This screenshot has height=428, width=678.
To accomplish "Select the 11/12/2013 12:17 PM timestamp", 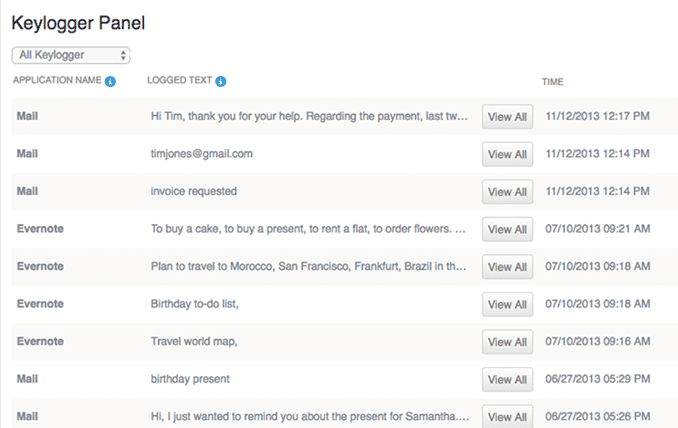I will (598, 117).
